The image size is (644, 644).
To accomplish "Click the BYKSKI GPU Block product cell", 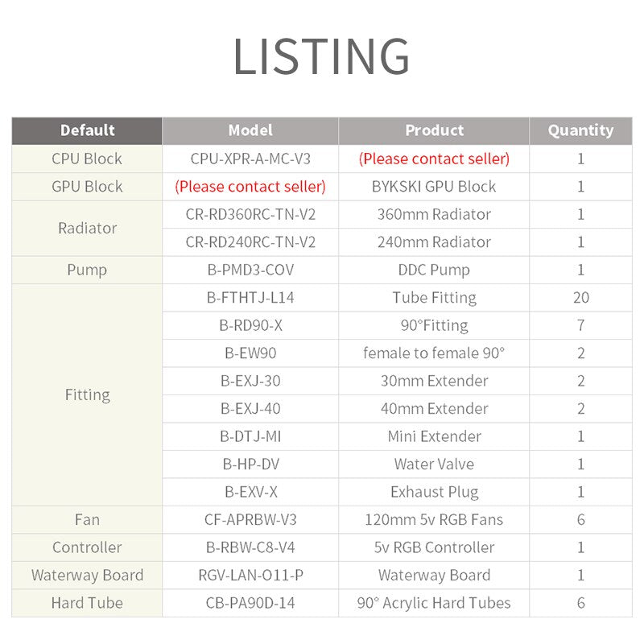I will click(x=434, y=187).
